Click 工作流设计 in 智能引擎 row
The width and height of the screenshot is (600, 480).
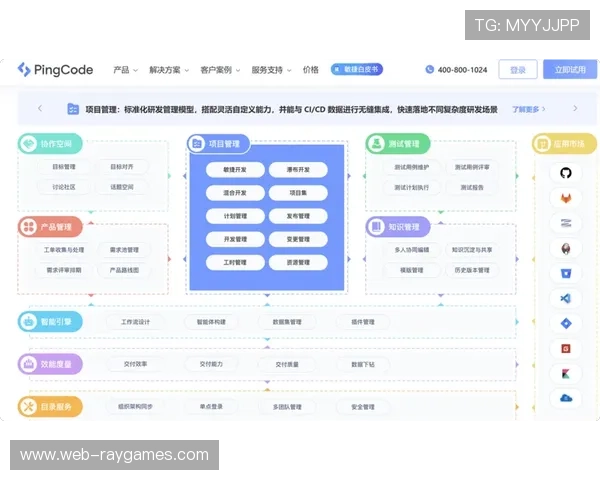135,322
